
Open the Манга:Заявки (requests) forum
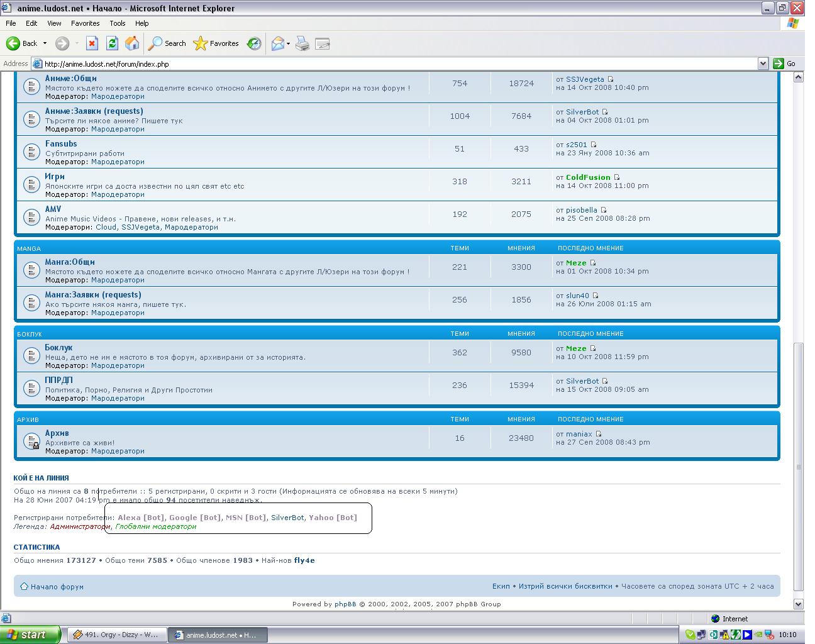[93, 295]
